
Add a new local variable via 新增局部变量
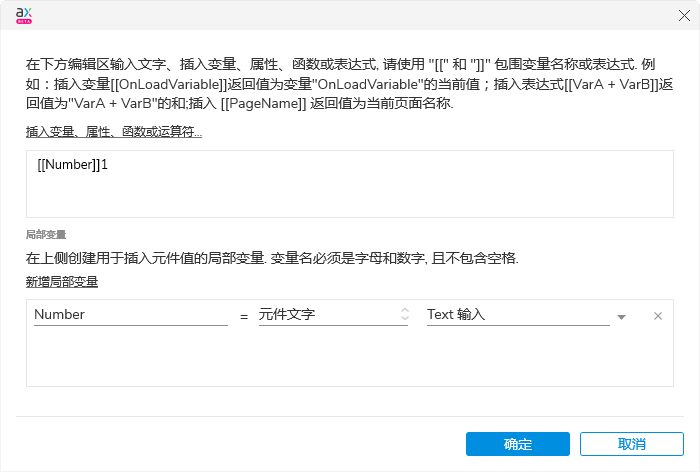click(62, 282)
